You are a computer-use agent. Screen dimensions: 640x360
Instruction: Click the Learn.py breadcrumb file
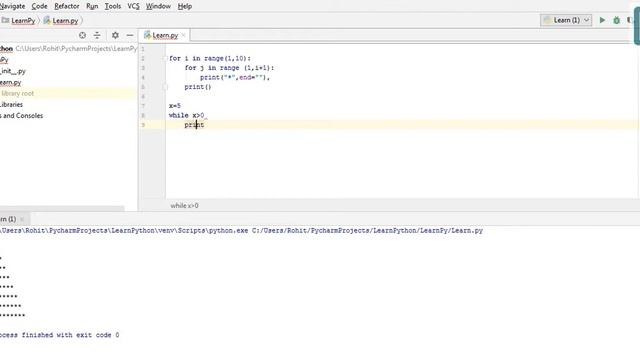coord(61,20)
